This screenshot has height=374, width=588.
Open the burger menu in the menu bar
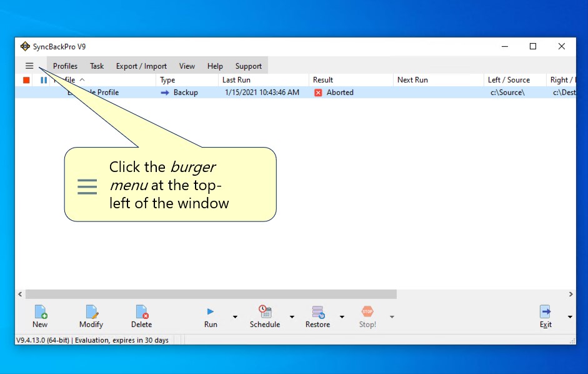coord(29,66)
